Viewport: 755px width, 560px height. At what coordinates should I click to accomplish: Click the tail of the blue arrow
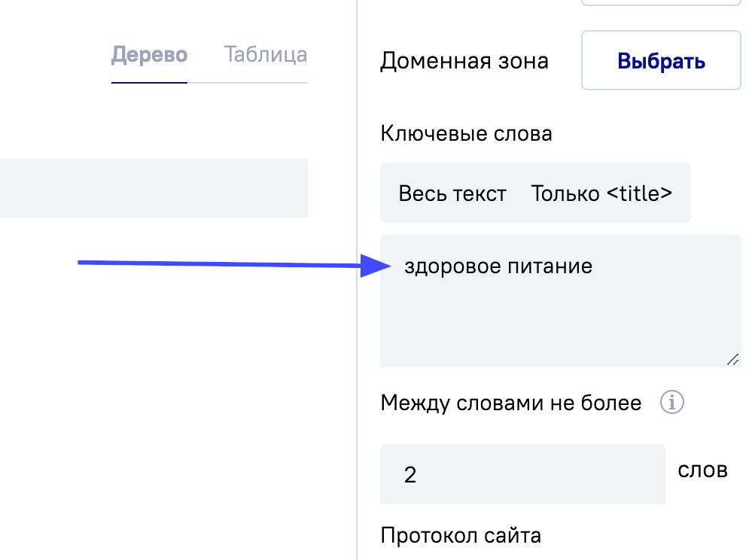coord(81,263)
